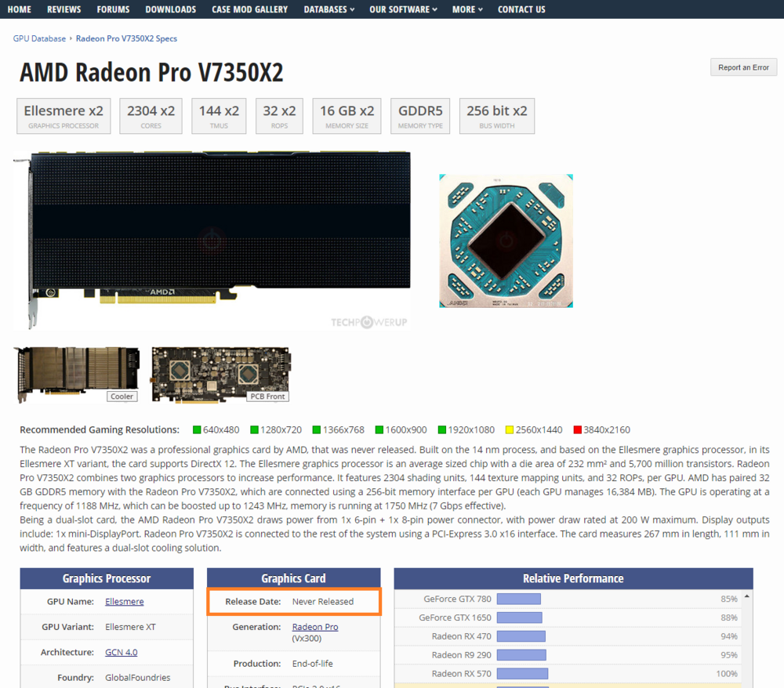
Task: Click the red 3840x2160 resolution swatch
Action: click(x=578, y=429)
